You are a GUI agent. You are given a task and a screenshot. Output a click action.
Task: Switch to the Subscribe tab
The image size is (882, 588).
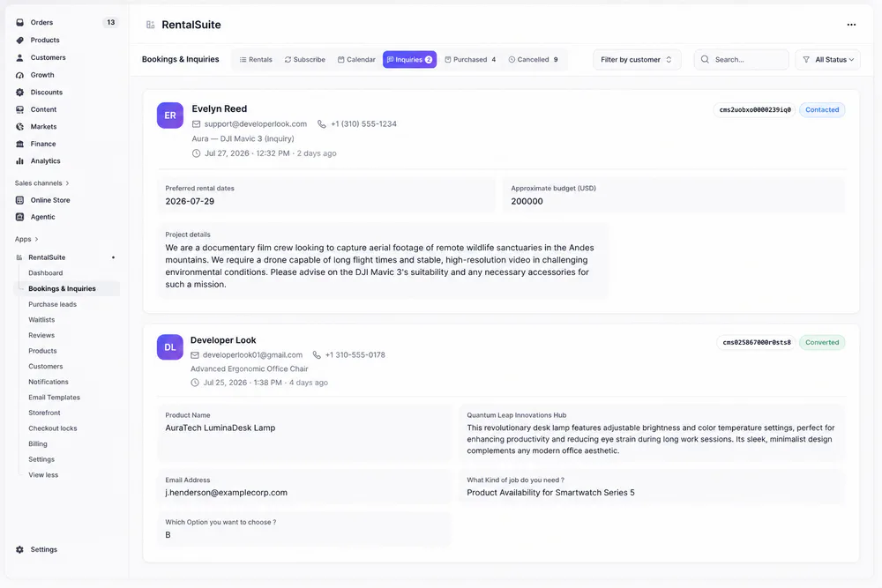click(305, 60)
